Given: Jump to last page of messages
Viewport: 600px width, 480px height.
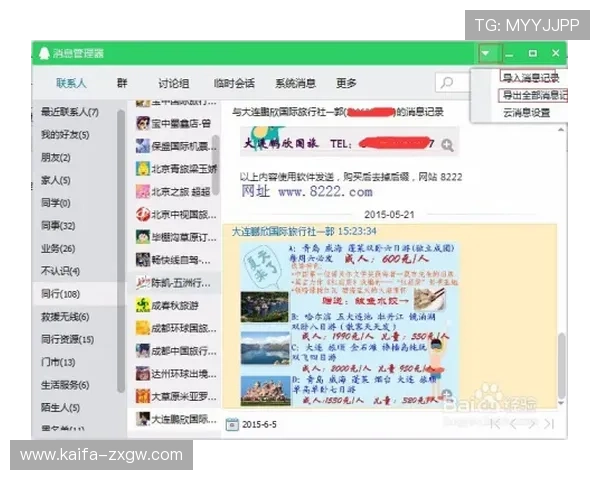Looking at the screenshot, I should click(x=549, y=424).
